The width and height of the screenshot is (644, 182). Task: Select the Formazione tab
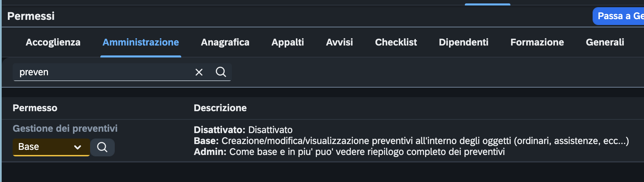[537, 42]
